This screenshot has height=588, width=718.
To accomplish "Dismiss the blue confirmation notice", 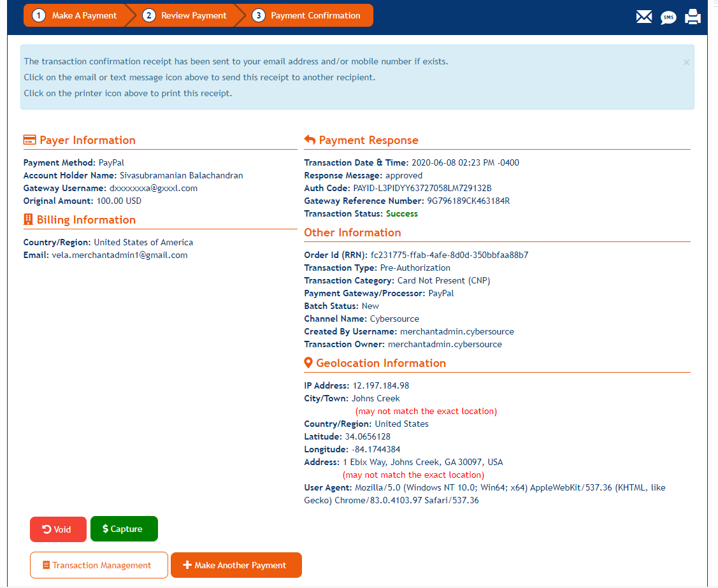I will pos(686,62).
